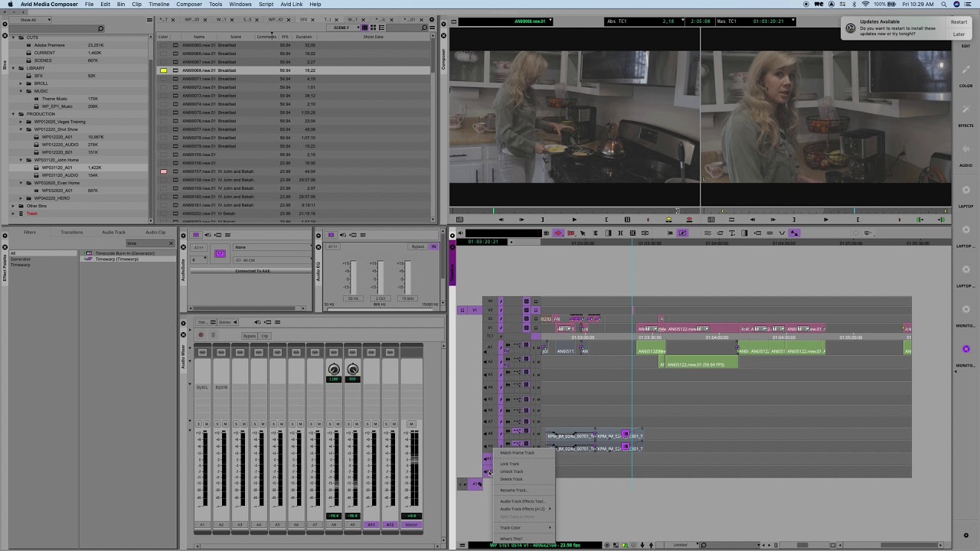This screenshot has width=980, height=551.
Task: Collapse the CUTS folder
Action: click(x=13, y=37)
